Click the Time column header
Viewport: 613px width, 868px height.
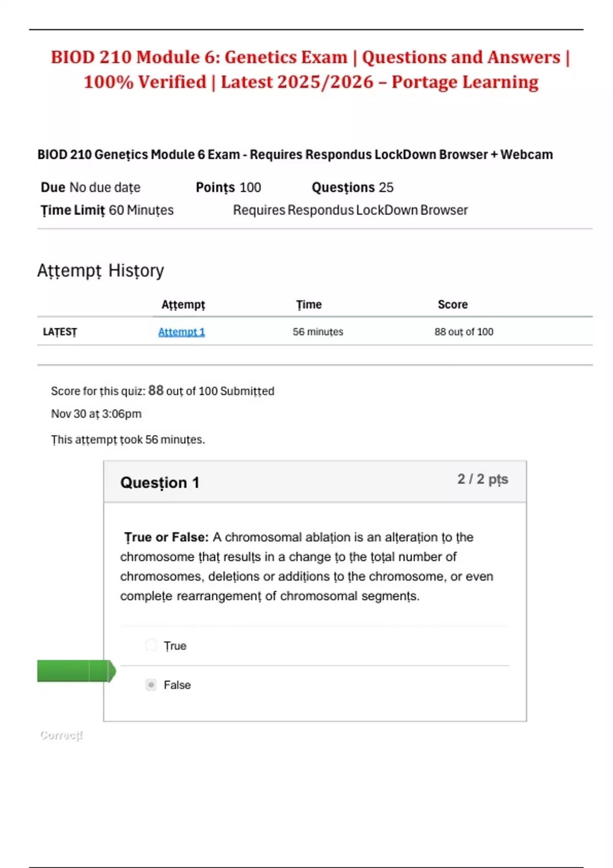(x=309, y=305)
